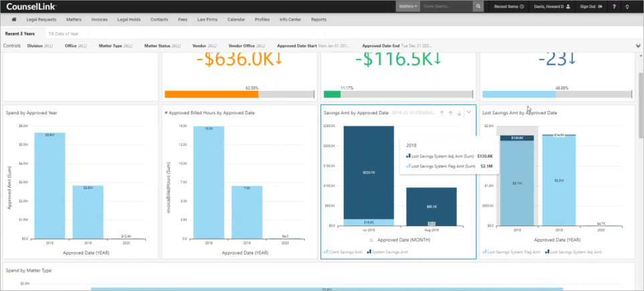This screenshot has width=644, height=291.
Task: Toggle Client Savings Amt legend entry
Action: 343,252
